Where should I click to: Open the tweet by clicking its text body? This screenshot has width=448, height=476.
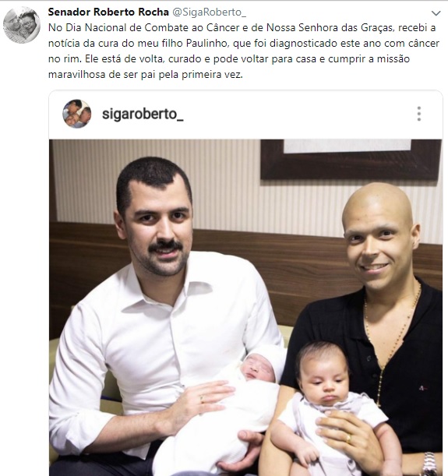pos(244,51)
